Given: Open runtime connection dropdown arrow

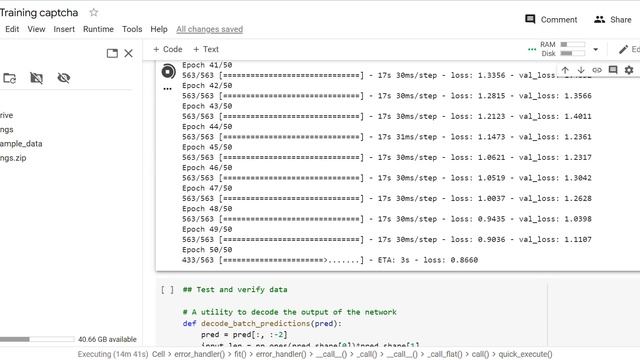Looking at the screenshot, I should [x=596, y=49].
